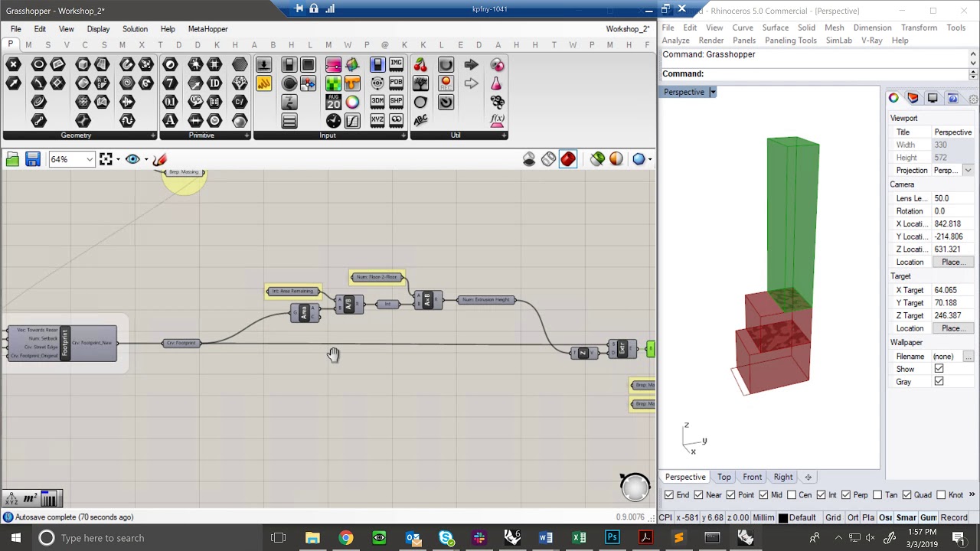This screenshot has width=980, height=551.
Task: Click the wallpaper Filename browse button
Action: coord(968,357)
